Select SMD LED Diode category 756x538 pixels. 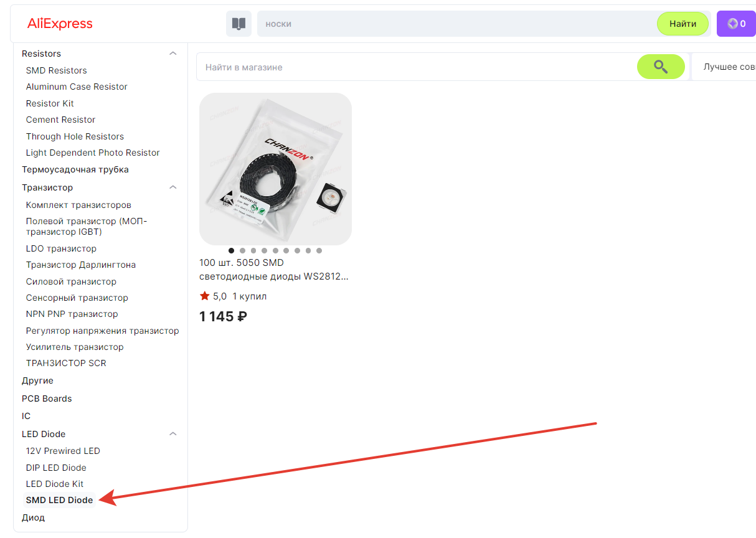point(59,500)
